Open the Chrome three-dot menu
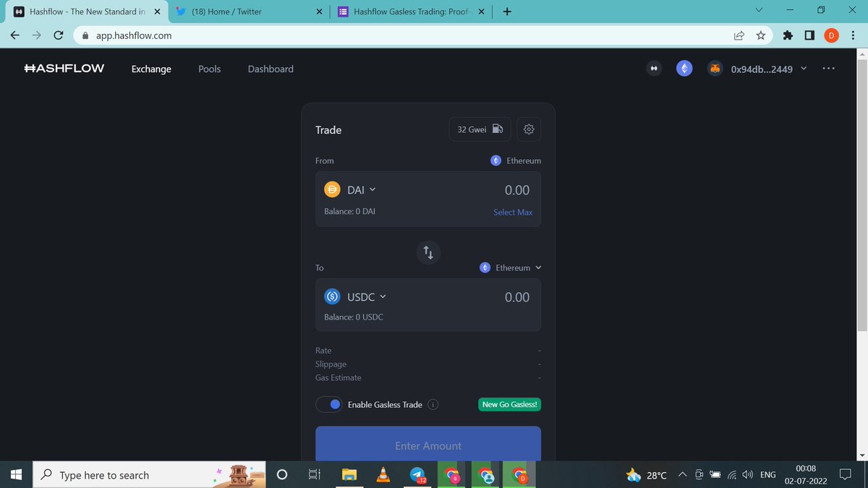Screen dimensions: 868x488 854,35
